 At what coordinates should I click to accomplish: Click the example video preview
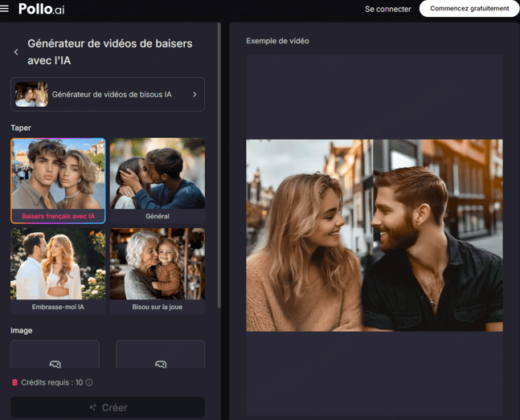[x=375, y=235]
